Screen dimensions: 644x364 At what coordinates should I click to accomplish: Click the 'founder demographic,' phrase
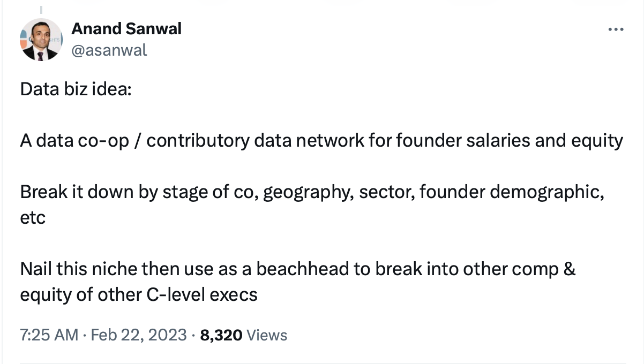tap(512, 192)
